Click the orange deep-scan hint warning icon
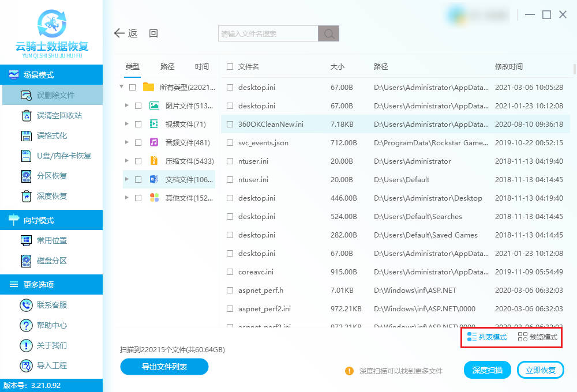Image resolution: width=577 pixels, height=392 pixels. pyautogui.click(x=349, y=371)
